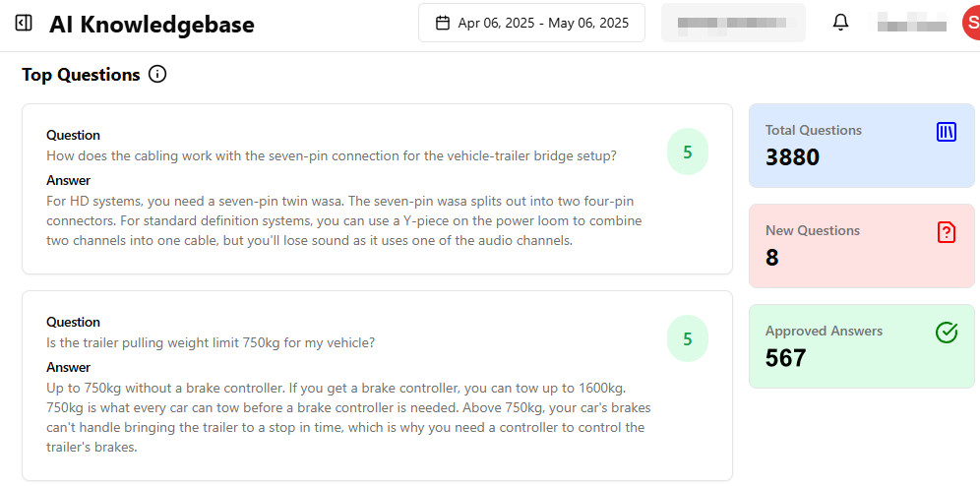
Task: Open the blurred selector beside date range
Action: click(733, 23)
